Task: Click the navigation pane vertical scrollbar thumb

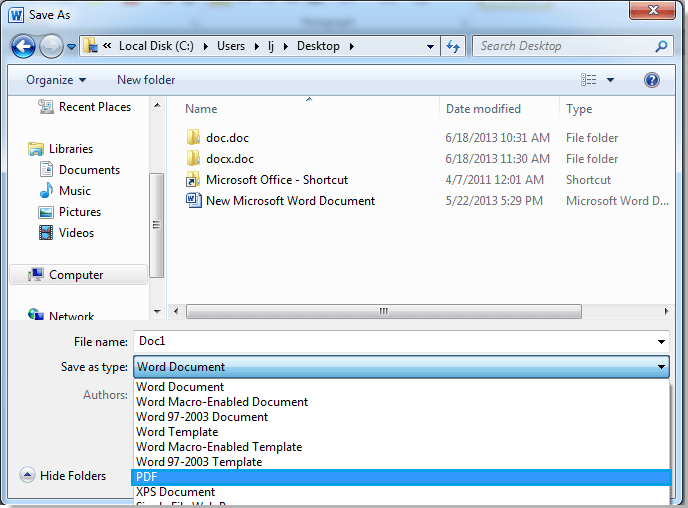Action: point(156,225)
